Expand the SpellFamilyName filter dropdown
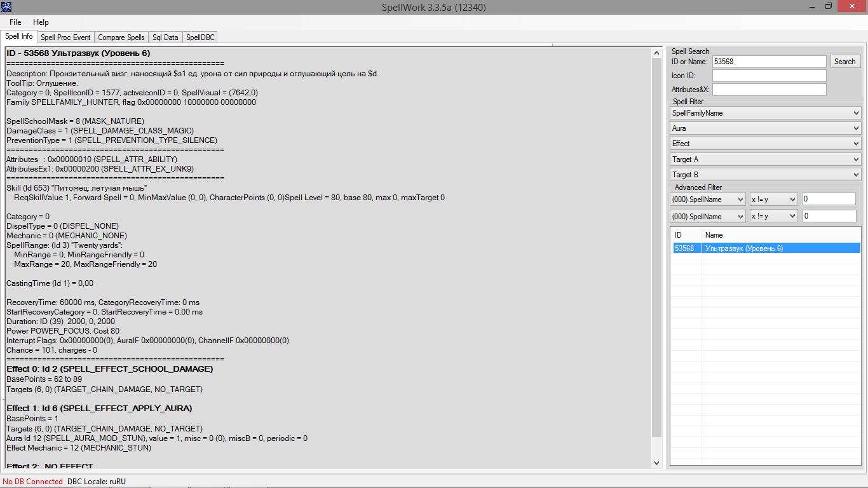Viewport: 868px width, 488px height. tap(766, 113)
